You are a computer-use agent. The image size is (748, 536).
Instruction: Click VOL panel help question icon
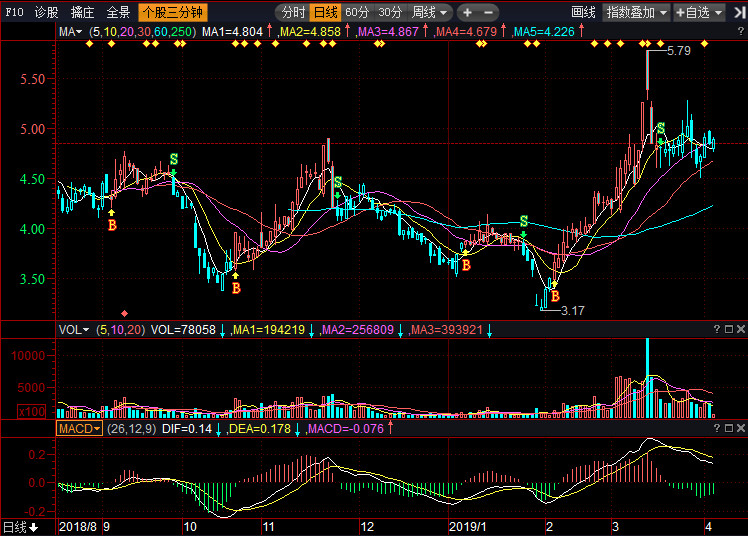pos(717,329)
